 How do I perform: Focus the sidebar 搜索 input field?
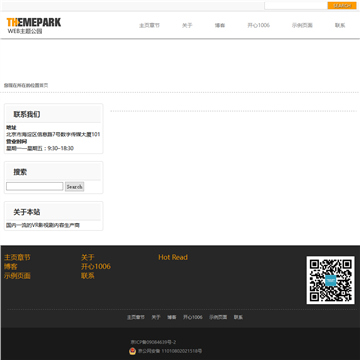tap(35, 186)
